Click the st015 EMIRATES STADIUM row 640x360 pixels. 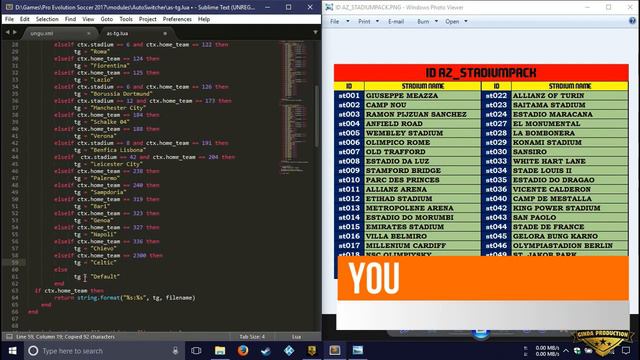click(407, 227)
